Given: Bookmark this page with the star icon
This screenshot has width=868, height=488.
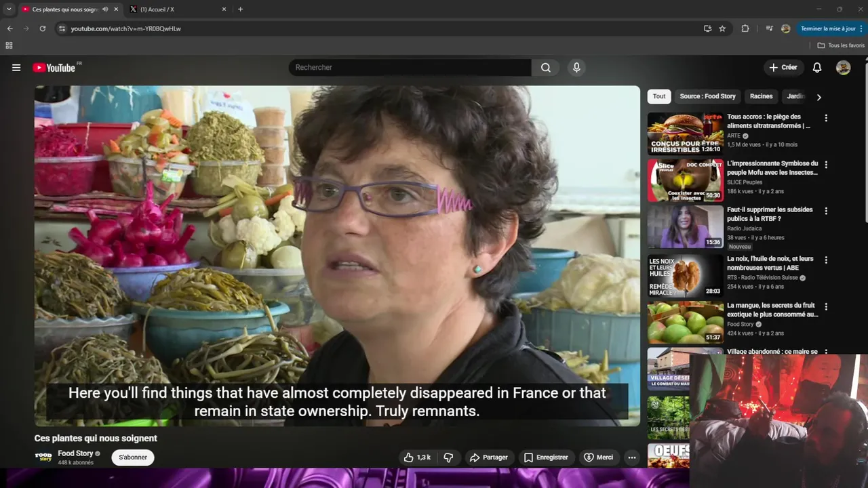Looking at the screenshot, I should [x=722, y=28].
